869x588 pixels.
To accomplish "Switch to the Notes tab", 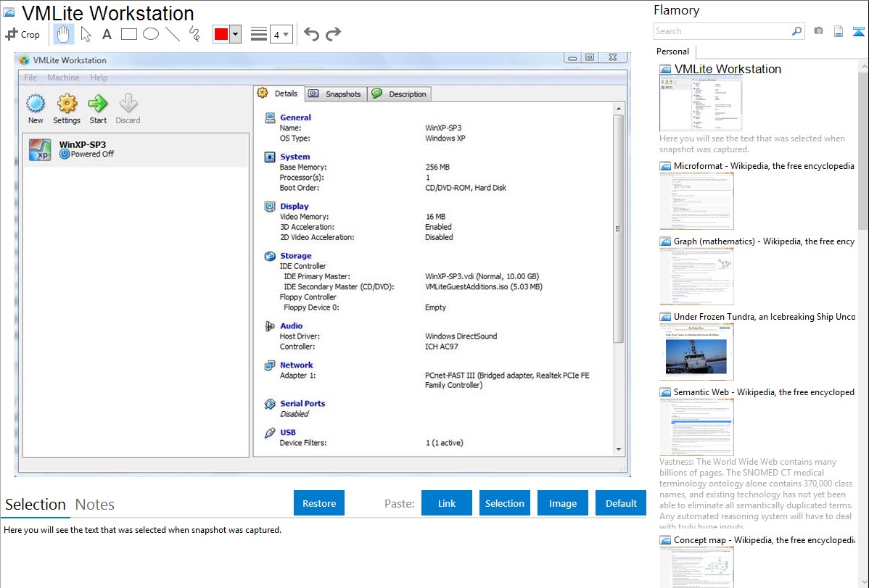I will 94,505.
